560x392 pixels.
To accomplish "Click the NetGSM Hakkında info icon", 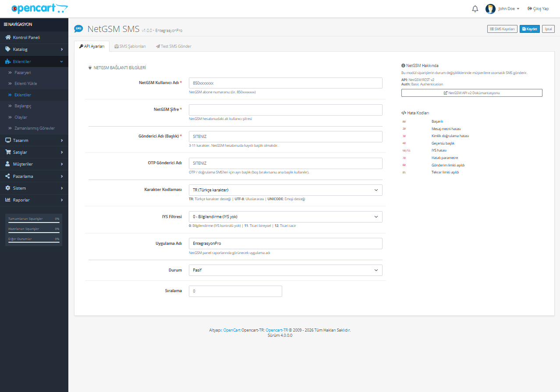I will click(x=403, y=65).
